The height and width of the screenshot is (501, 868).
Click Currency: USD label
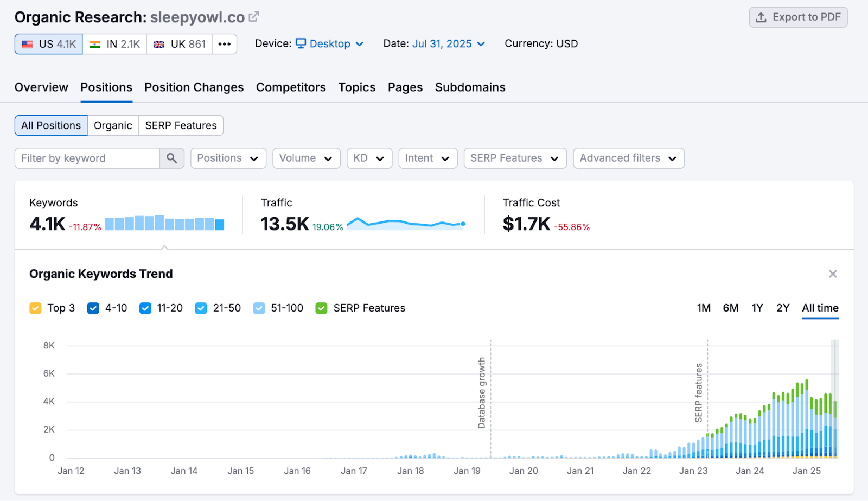pos(541,43)
